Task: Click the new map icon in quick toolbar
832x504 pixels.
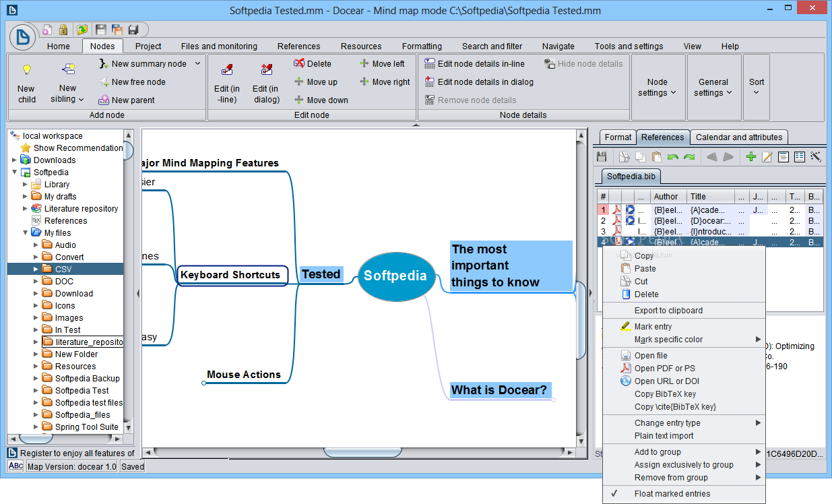Action: pos(47,30)
